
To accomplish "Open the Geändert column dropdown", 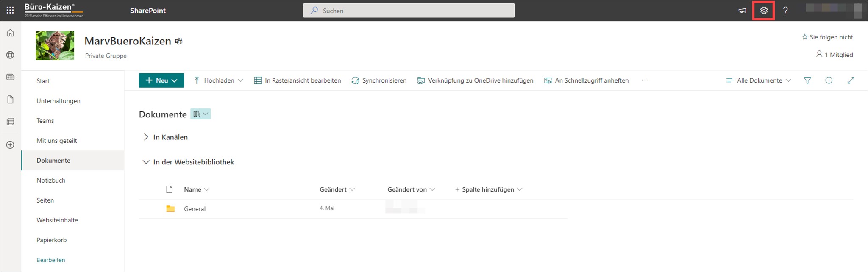I will click(x=337, y=189).
